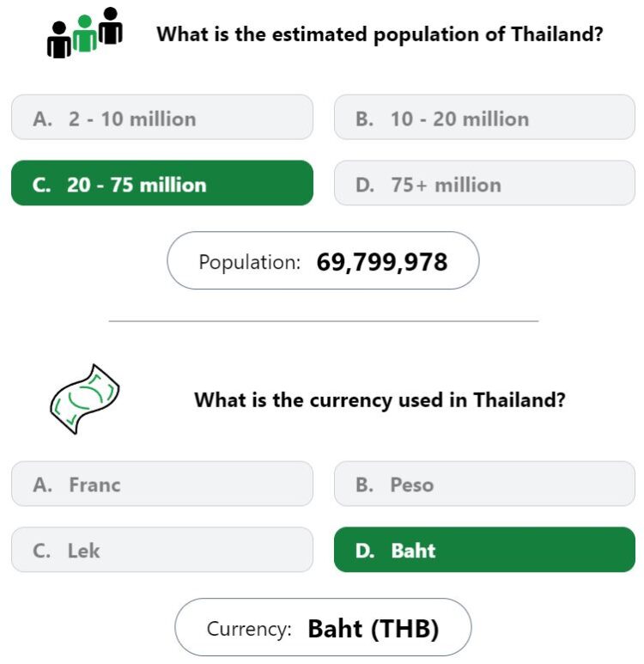Pick the Lek answer option
644x664 pixels.
click(162, 550)
